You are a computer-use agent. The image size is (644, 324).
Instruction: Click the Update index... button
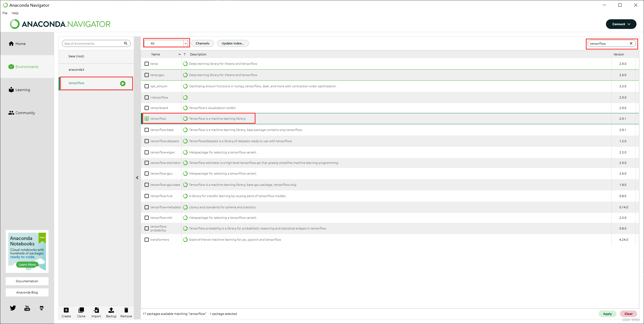point(233,43)
